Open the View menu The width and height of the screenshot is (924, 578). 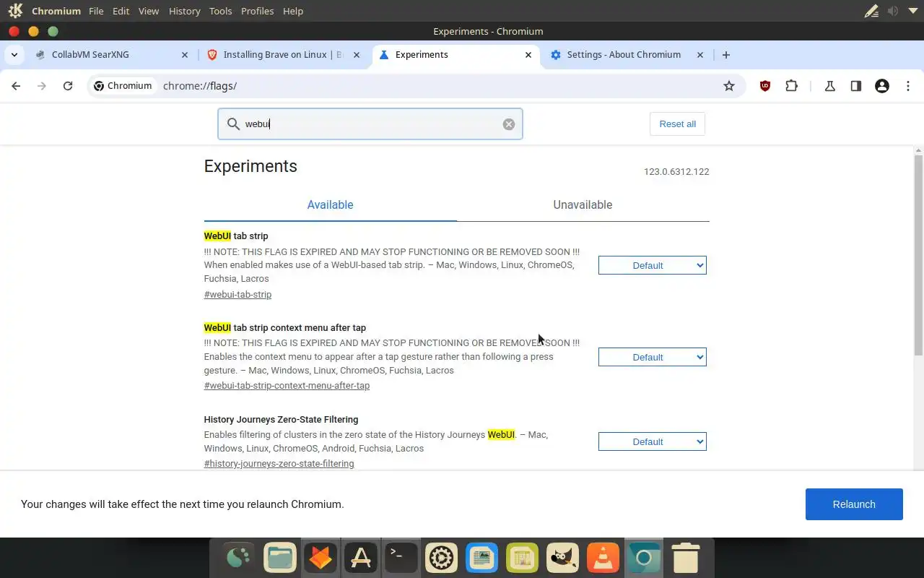(x=149, y=11)
